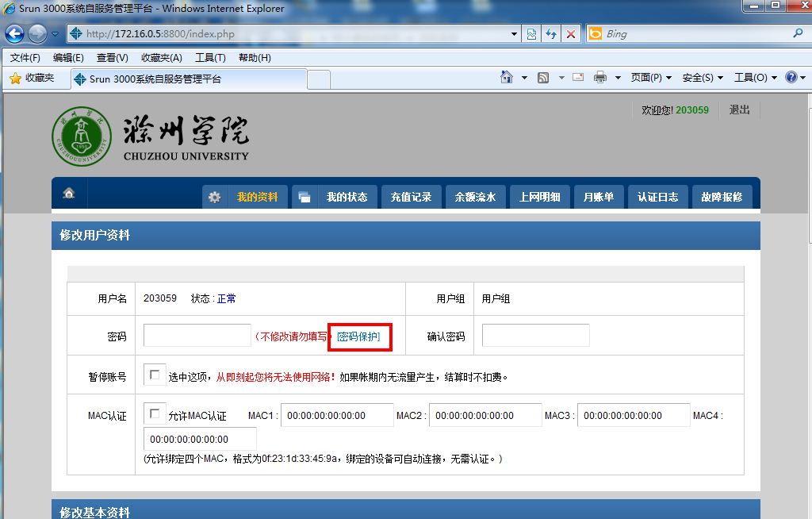Expand the Print dropdown arrow
Screen dimensions: 812x519
point(617,78)
